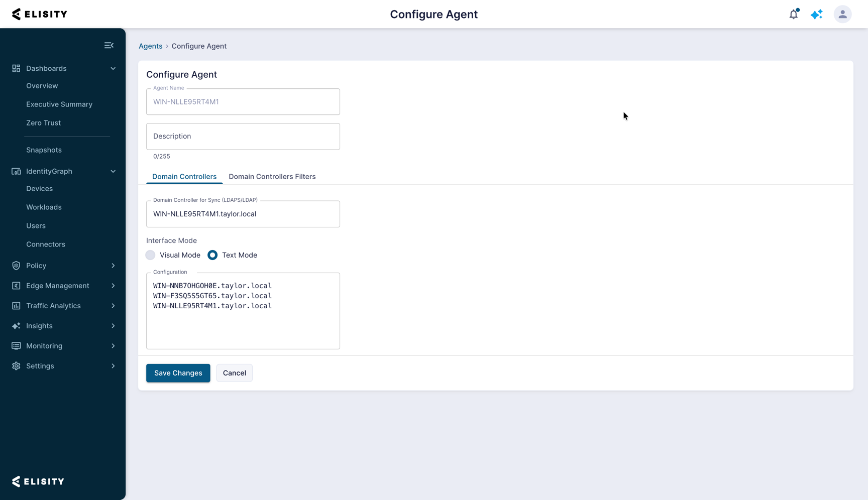Click inside the Configuration text area
Image resolution: width=868 pixels, height=500 pixels.
[243, 311]
